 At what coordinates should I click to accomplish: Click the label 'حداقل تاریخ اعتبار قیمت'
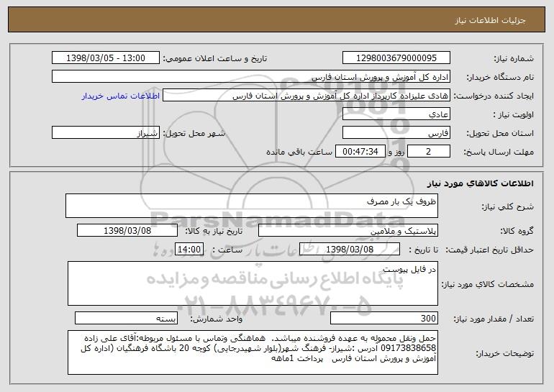pyautogui.click(x=489, y=250)
